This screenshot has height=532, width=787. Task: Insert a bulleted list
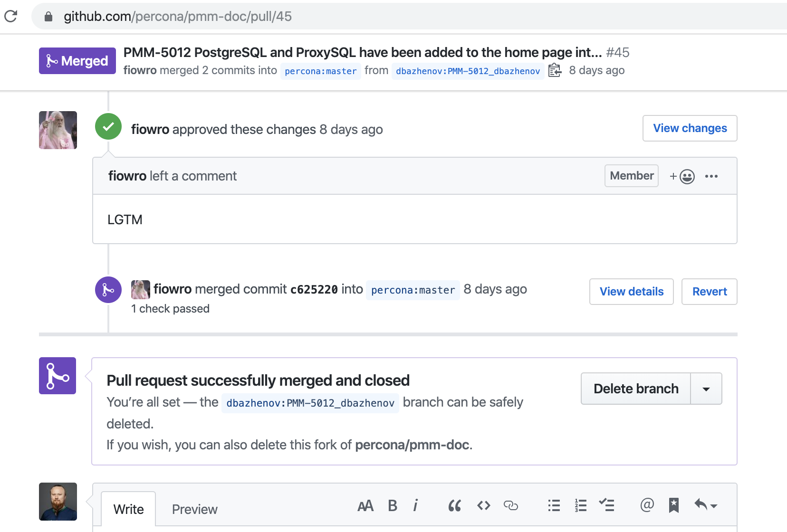click(554, 505)
